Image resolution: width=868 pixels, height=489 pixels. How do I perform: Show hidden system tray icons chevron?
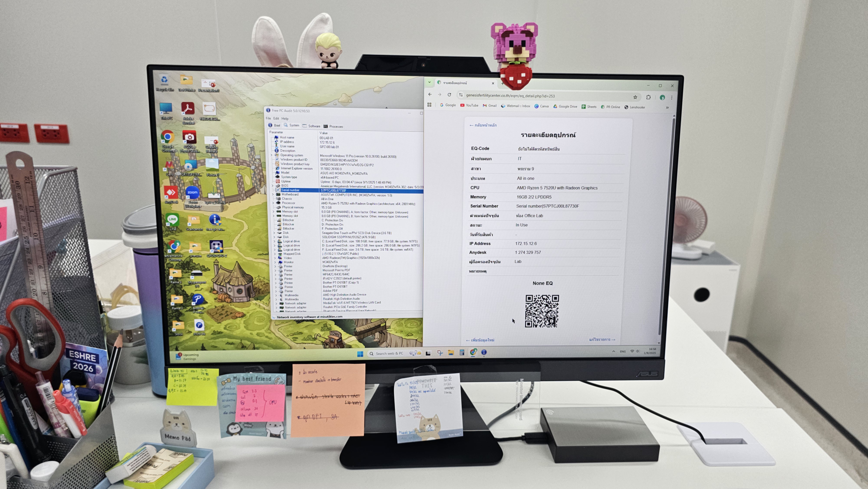tap(613, 351)
